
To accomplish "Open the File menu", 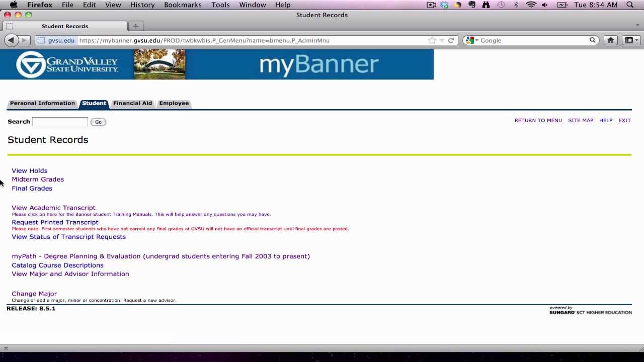I will click(x=67, y=5).
